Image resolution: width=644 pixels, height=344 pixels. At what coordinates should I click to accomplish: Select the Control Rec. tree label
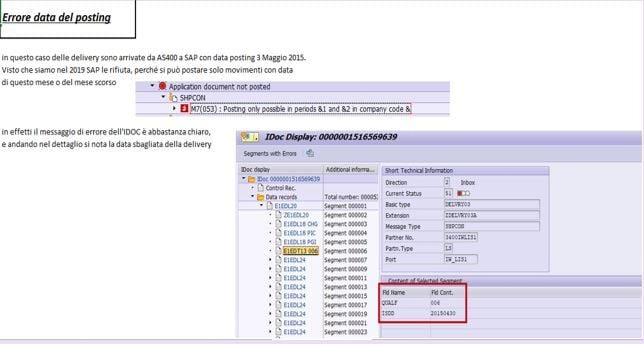281,188
